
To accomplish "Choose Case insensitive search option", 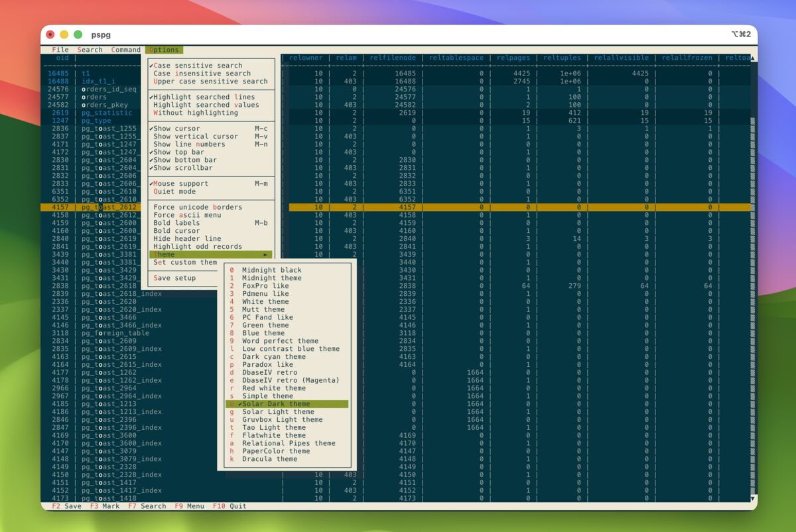I will (212, 74).
